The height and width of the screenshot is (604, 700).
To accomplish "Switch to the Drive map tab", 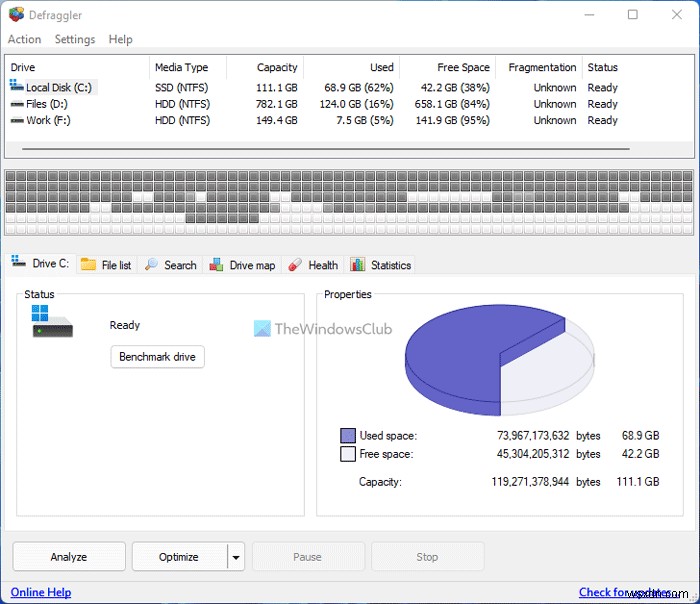I will (242, 265).
